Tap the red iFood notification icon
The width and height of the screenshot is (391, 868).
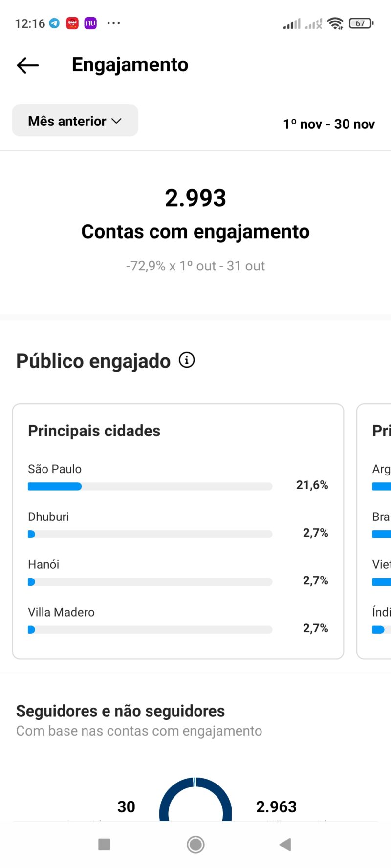[x=72, y=23]
